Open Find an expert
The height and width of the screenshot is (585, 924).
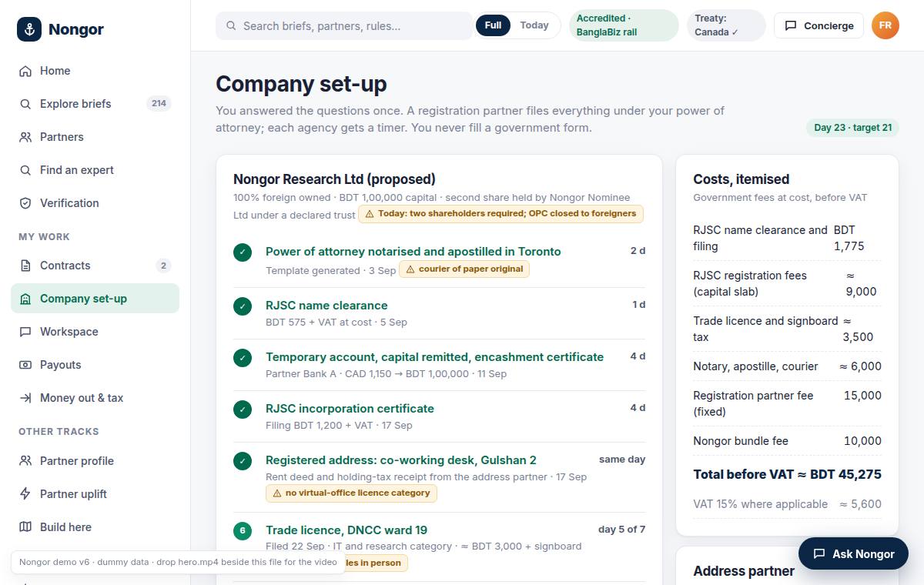[95, 170]
